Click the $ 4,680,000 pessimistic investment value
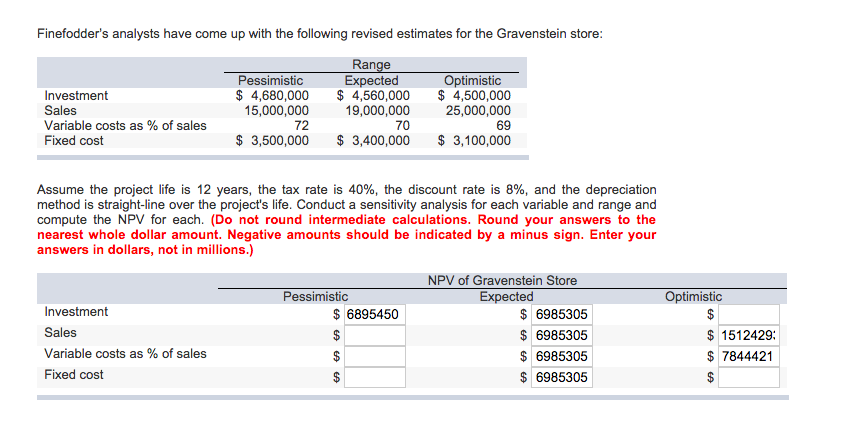862x427 pixels. pyautogui.click(x=272, y=96)
